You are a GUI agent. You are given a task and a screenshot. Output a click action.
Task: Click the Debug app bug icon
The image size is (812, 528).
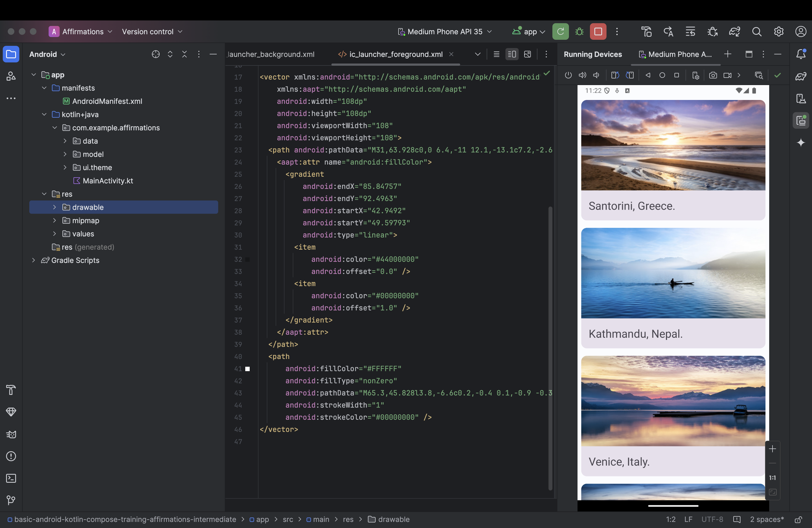tap(579, 32)
